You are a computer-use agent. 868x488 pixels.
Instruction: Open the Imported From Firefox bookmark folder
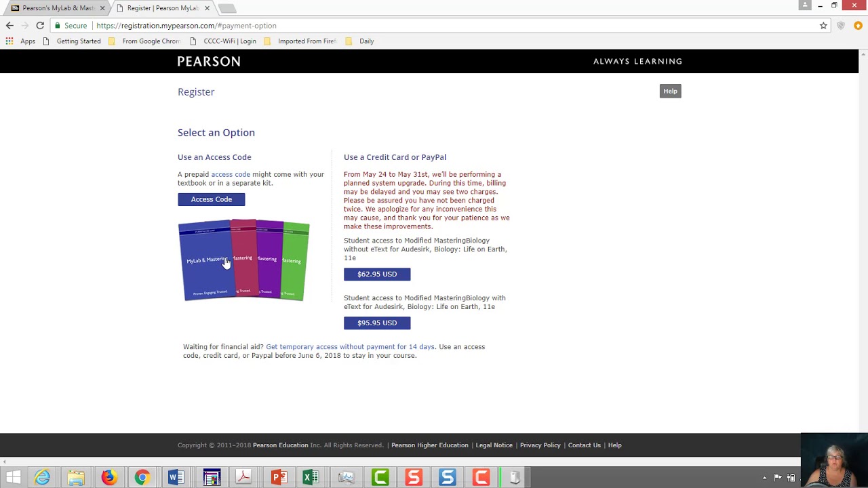click(x=300, y=41)
